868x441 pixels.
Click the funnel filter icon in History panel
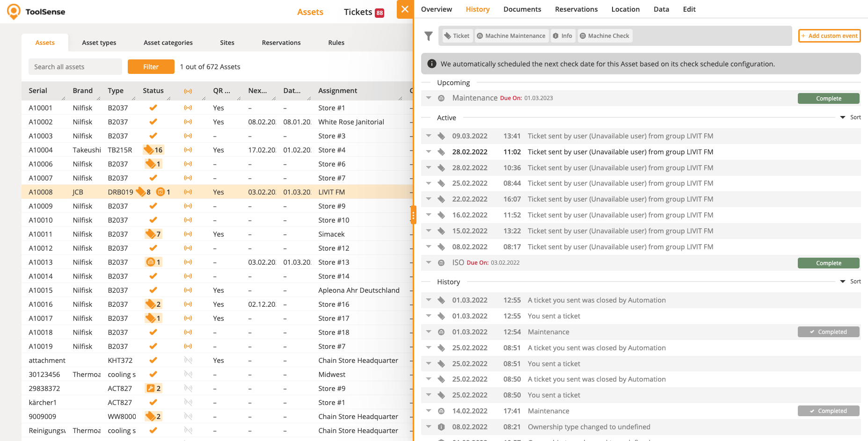(x=428, y=36)
